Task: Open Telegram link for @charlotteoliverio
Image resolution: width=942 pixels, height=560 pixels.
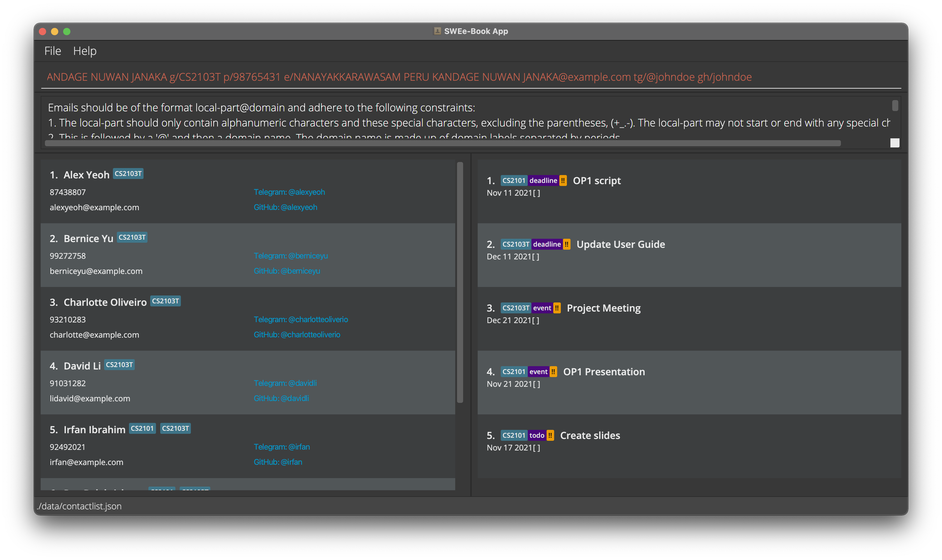Action: [x=300, y=320]
